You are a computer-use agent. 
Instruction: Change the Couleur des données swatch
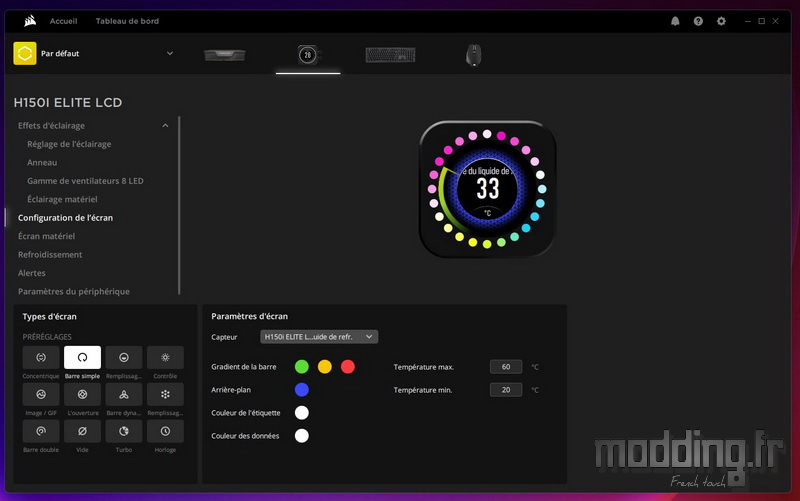[302, 435]
